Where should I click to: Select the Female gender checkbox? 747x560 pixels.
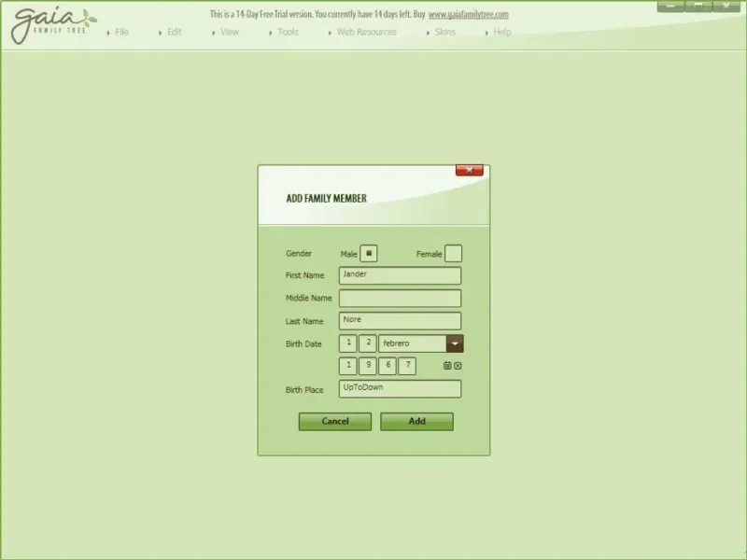coord(453,253)
